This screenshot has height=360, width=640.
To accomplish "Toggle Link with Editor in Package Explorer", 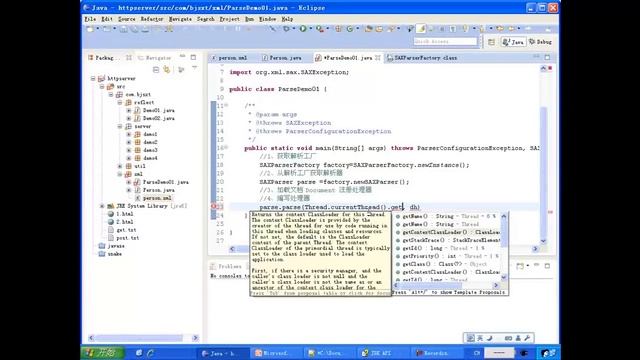I will (x=167, y=70).
